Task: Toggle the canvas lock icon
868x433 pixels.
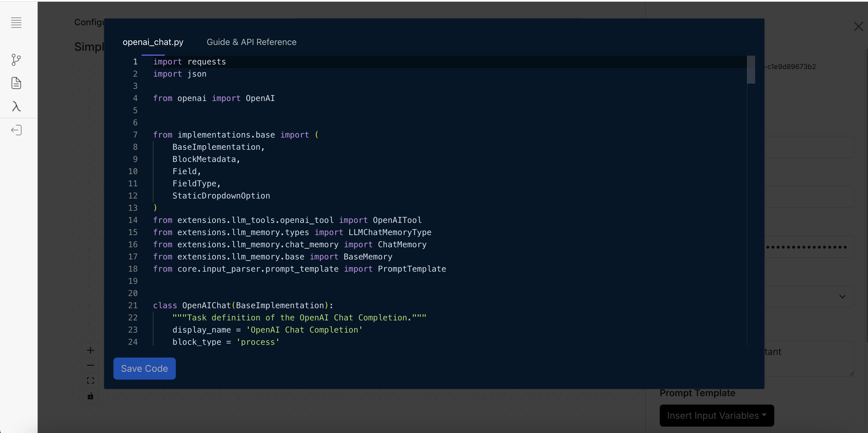Action: point(90,396)
